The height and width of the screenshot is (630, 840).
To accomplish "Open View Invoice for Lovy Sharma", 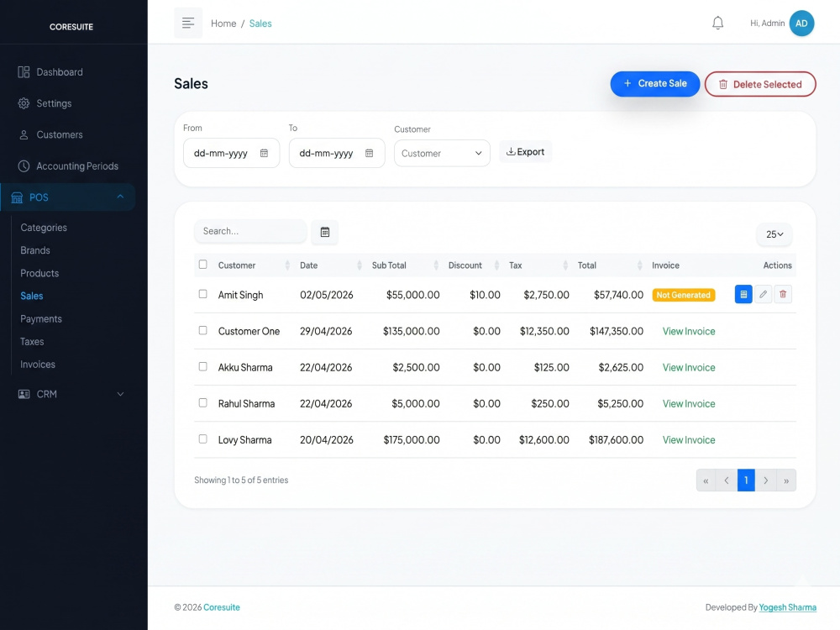I will (689, 440).
